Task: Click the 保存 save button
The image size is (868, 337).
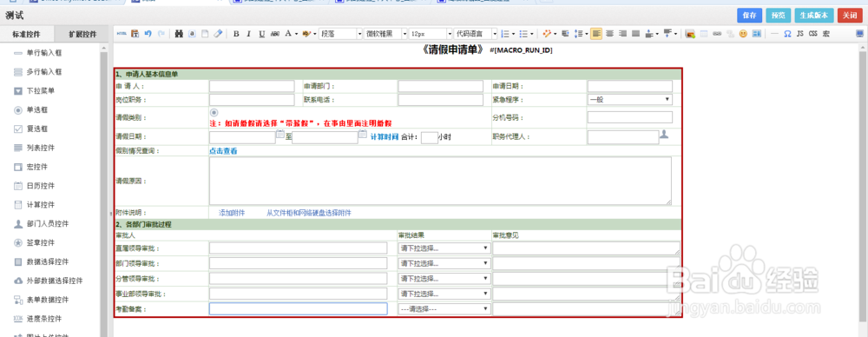Action: (x=750, y=16)
